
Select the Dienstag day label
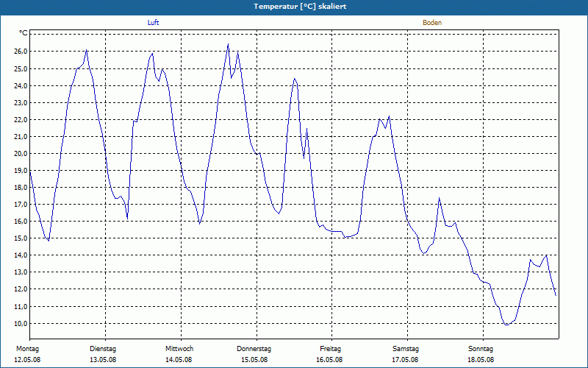click(103, 349)
